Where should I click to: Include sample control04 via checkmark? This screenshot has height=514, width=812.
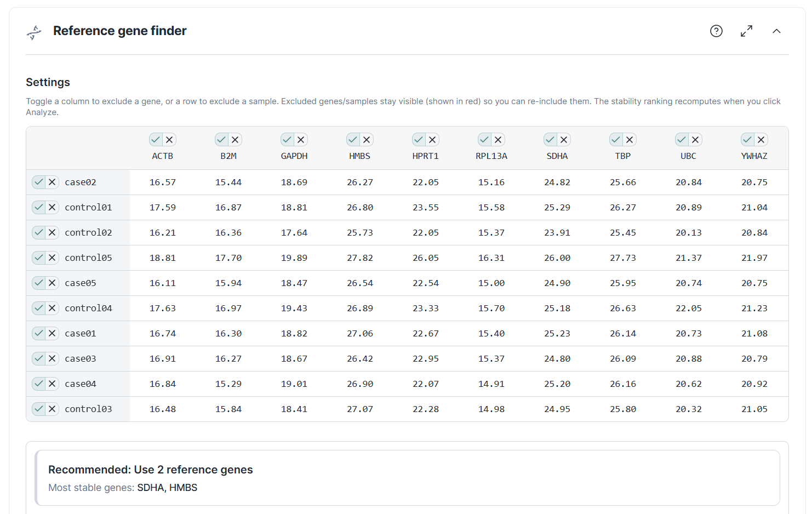point(39,308)
